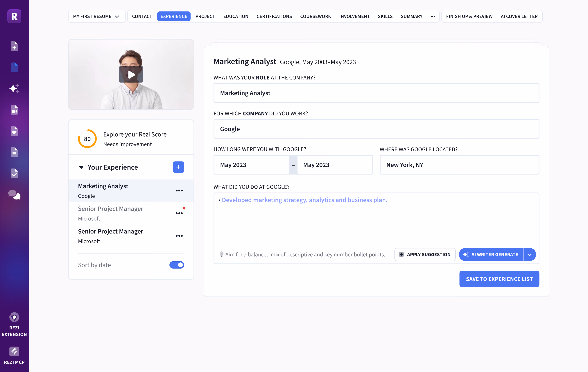Click the Your Experience heading

point(113,167)
